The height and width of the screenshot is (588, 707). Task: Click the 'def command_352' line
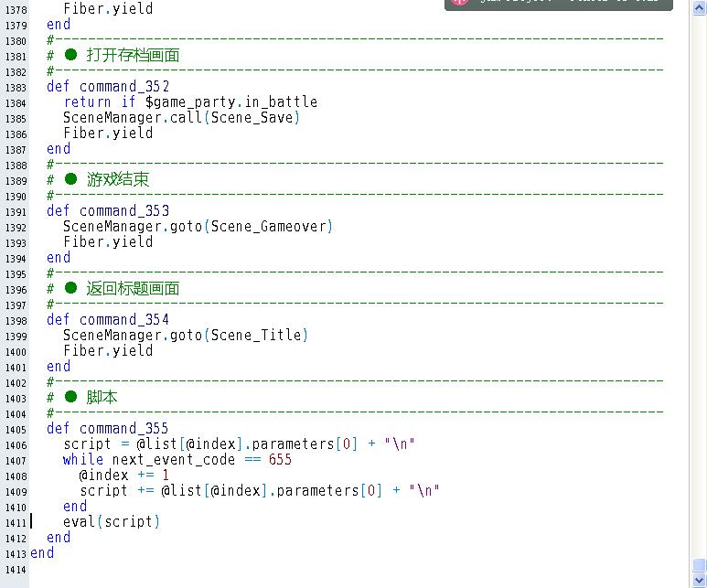click(x=108, y=86)
